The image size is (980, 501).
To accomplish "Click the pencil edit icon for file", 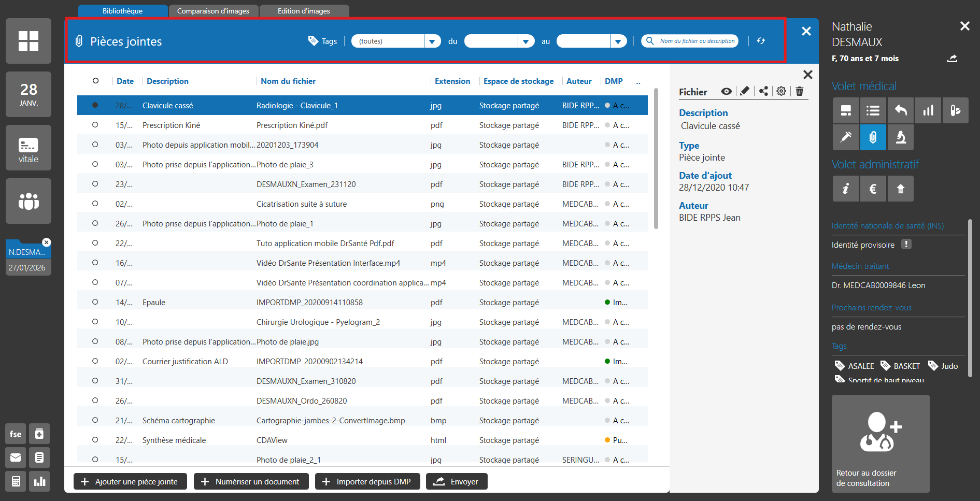I will coord(745,91).
